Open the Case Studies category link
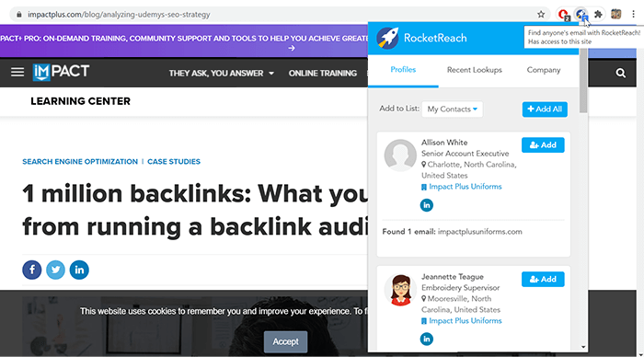Screen dimensions: 644x357 174,161
